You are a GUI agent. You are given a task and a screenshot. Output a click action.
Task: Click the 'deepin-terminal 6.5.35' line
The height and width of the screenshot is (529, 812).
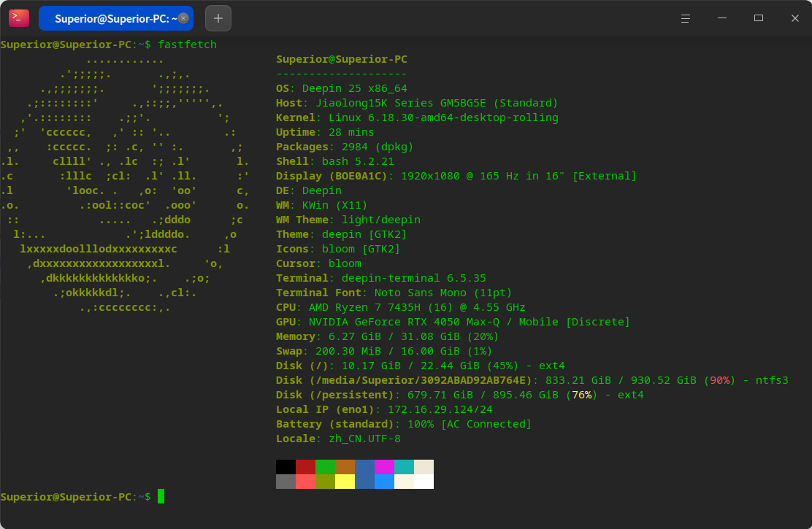point(381,278)
